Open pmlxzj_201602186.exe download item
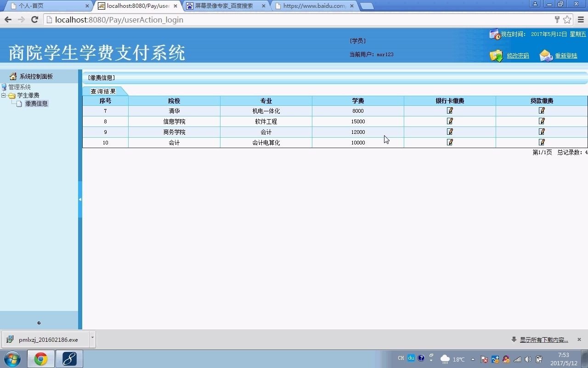588x368 pixels. coord(46,340)
